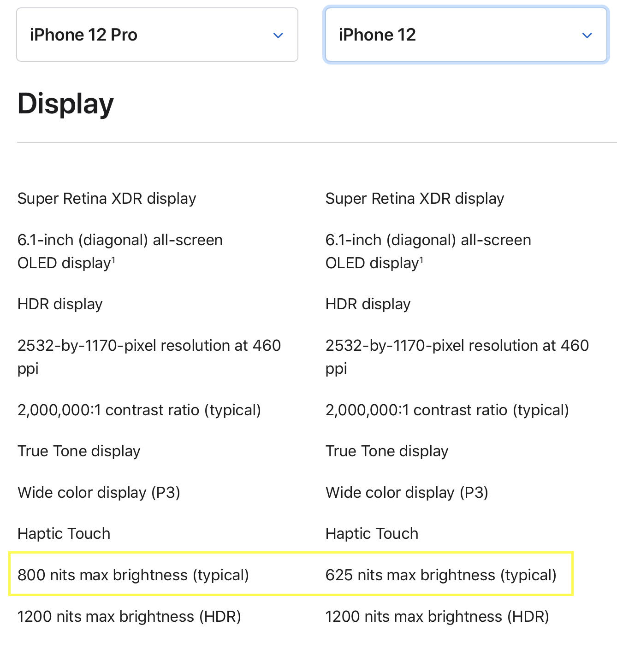Click 'True Tone display' under iPhone 12 Pro

point(79,451)
